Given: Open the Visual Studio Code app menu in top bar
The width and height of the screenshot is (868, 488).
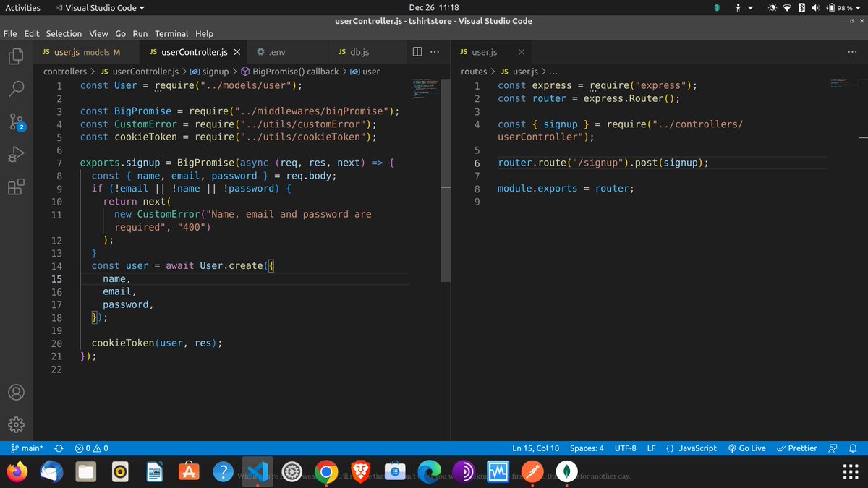Looking at the screenshot, I should [100, 7].
